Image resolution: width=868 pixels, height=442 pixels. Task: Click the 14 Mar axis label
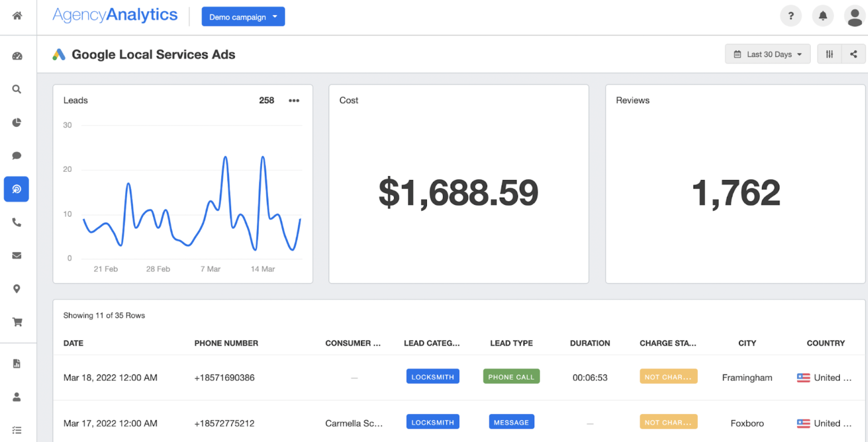[x=262, y=269]
